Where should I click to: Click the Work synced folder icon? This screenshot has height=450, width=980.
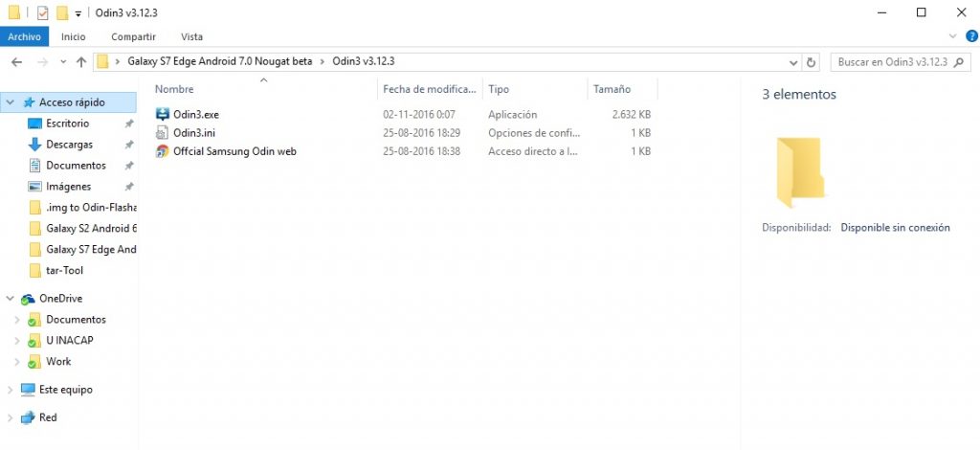point(34,362)
